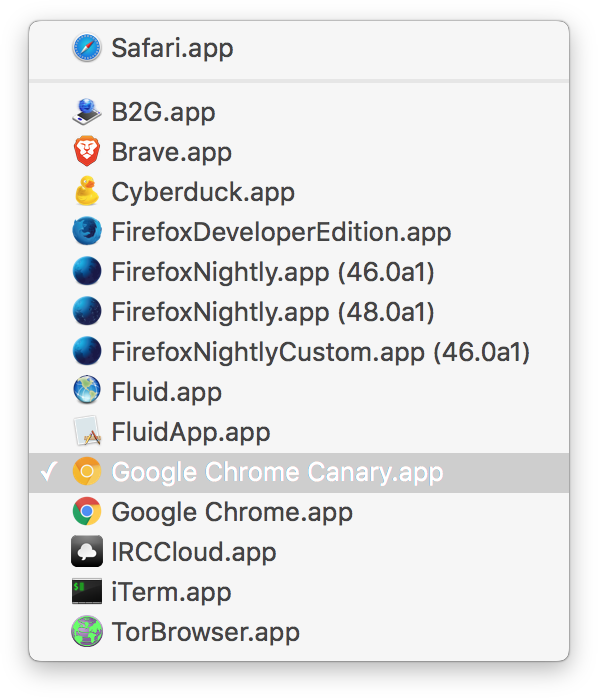Viewport: 598px width, 698px height.
Task: Select FluidApp.app entry
Action: [299, 431]
